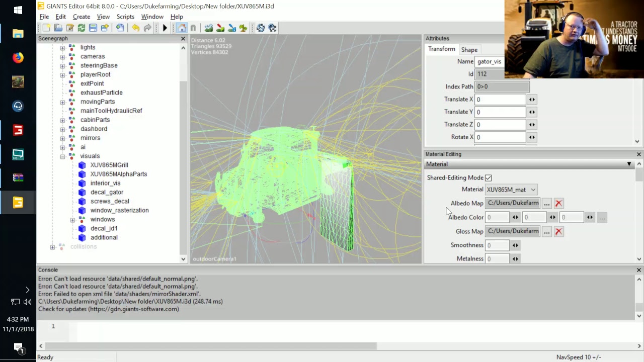
Task: Open the Create menu
Action: (x=82, y=17)
